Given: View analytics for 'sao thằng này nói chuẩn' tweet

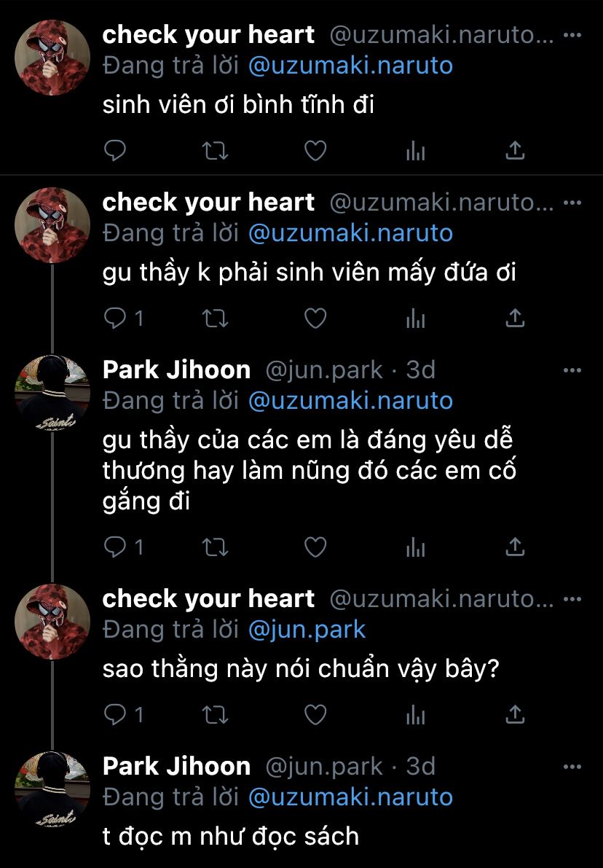Looking at the screenshot, I should pyautogui.click(x=415, y=715).
